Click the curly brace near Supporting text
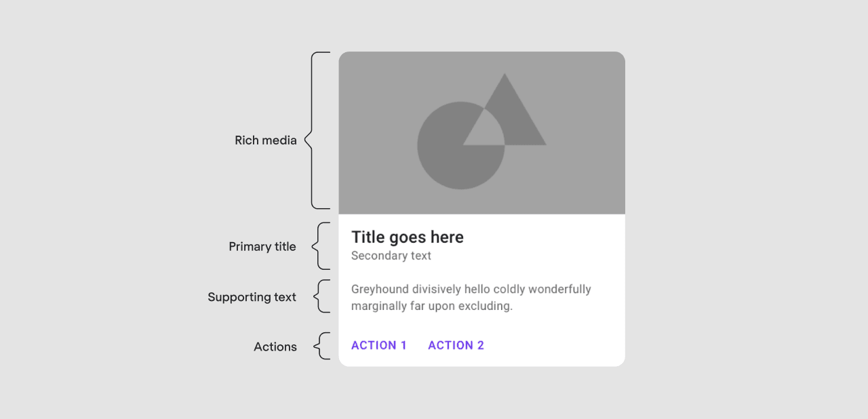The image size is (868, 419). [319, 296]
